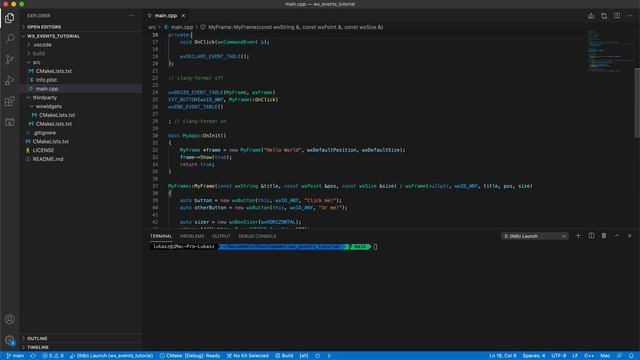Click the main branch indicator in status bar
This screenshot has width=640, height=360.
pyautogui.click(x=15, y=356)
